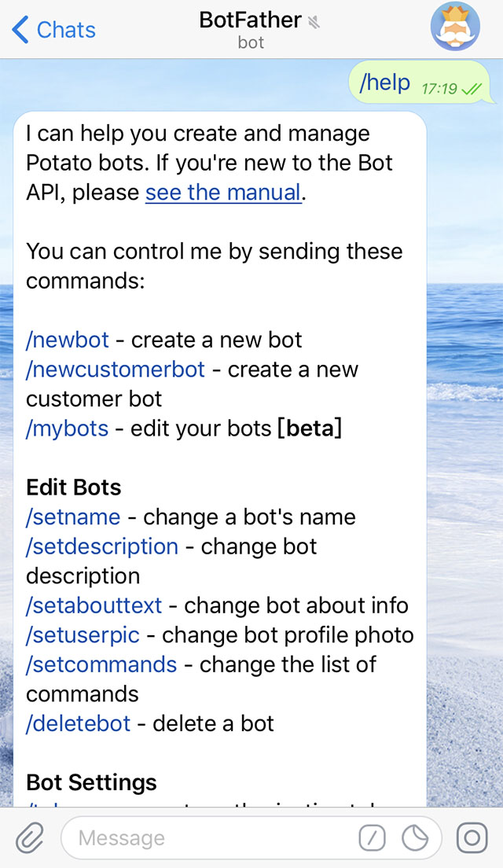Image resolution: width=503 pixels, height=868 pixels.
Task: Open BotFather profile avatar
Action: (x=455, y=27)
